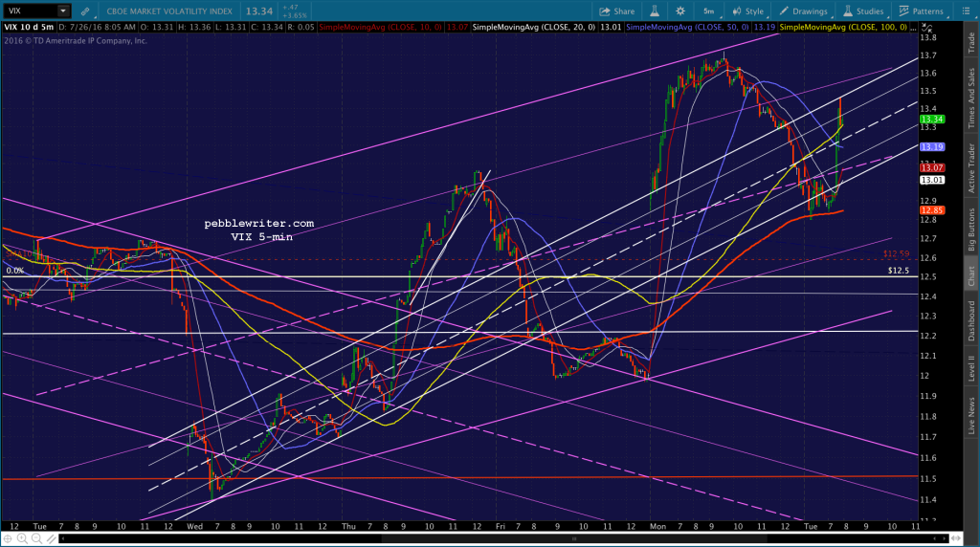This screenshot has width=980, height=547.
Task: Click the green 13.34 price bubble
Action: (932, 120)
